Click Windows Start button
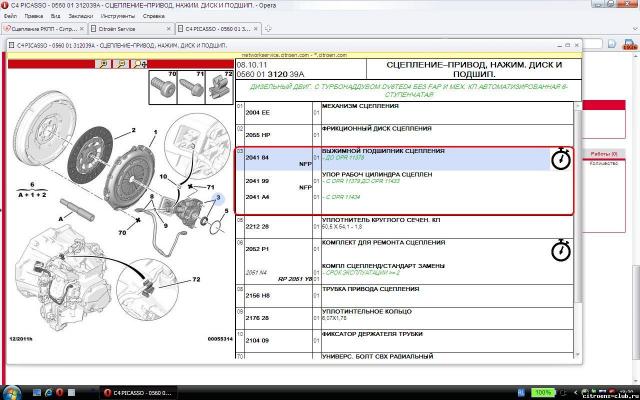The width and height of the screenshot is (640, 400). click(12, 391)
